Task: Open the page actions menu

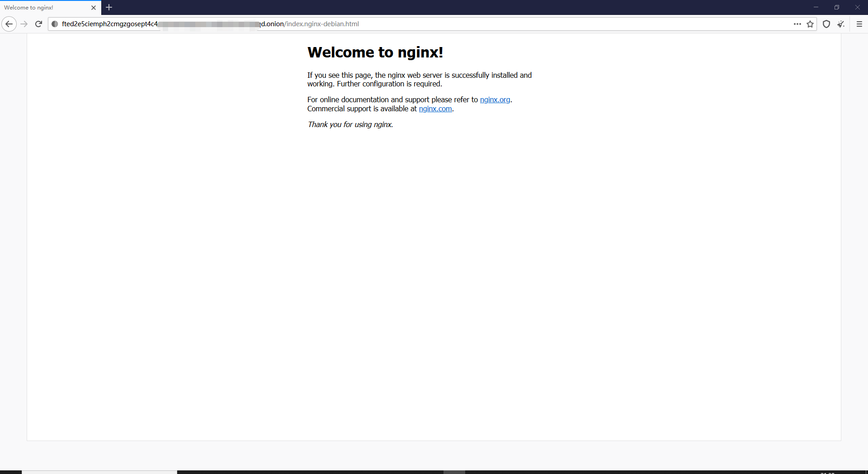Action: click(797, 24)
